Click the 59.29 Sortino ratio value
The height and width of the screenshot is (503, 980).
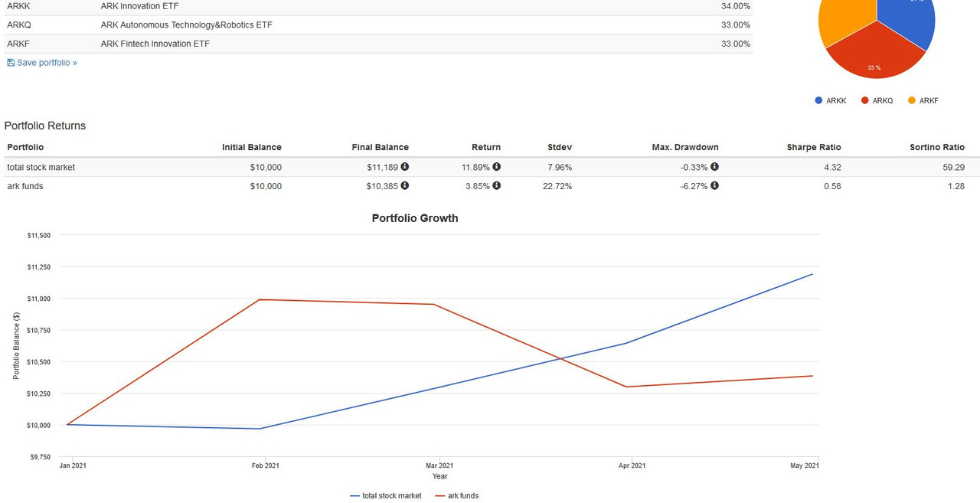click(x=954, y=168)
